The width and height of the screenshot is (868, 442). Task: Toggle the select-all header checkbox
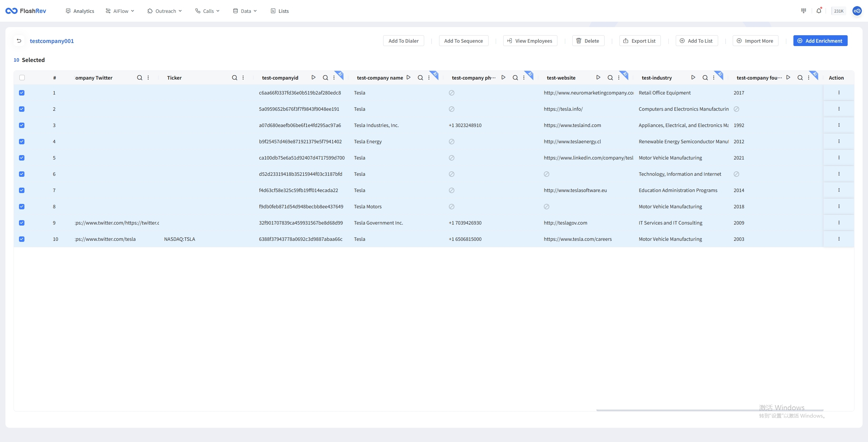click(22, 78)
